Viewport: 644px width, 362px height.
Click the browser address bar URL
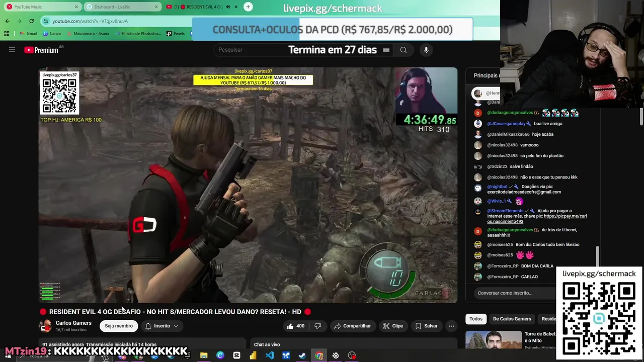(90, 21)
